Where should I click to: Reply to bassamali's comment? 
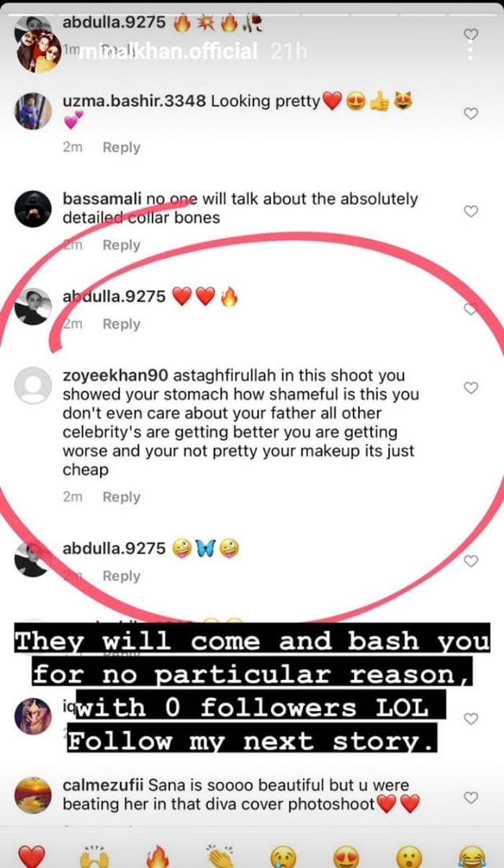(121, 245)
